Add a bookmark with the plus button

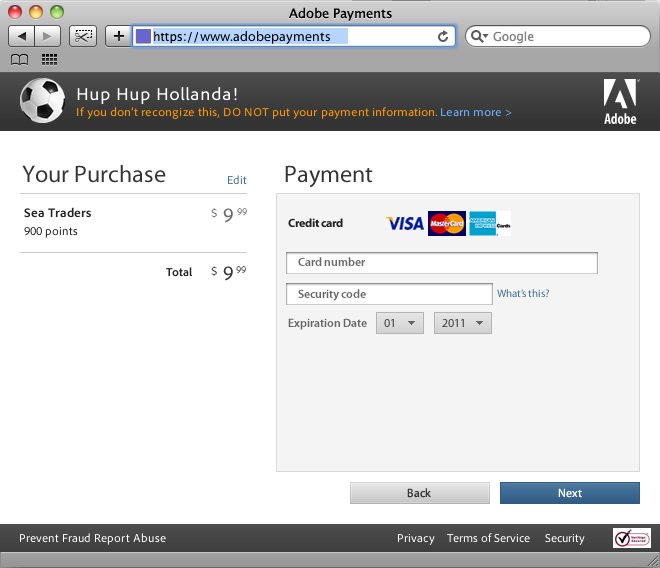(x=119, y=36)
